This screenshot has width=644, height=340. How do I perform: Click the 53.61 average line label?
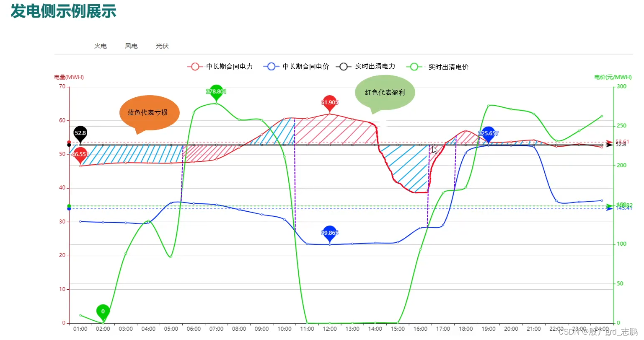pyautogui.click(x=622, y=142)
